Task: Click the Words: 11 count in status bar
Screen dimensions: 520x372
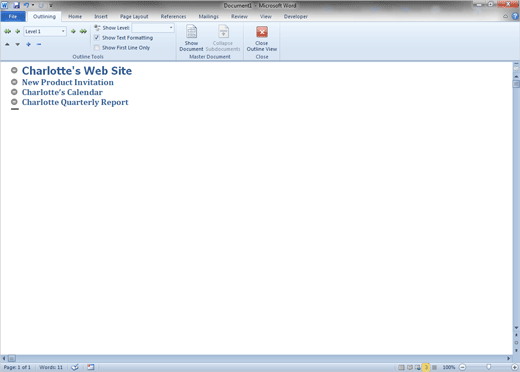Action: click(51, 367)
